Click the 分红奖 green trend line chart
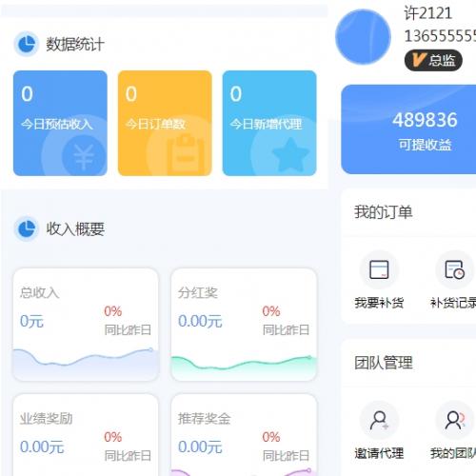Image resolution: width=476 pixels, height=476 pixels. click(x=244, y=367)
